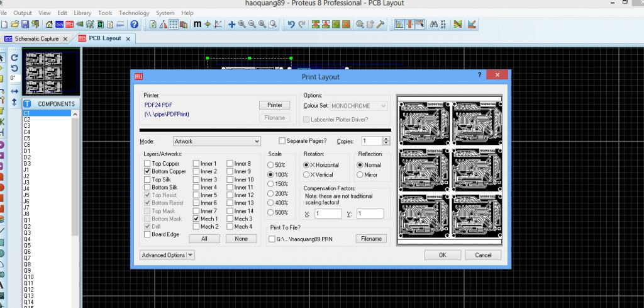Image resolution: width=644 pixels, height=308 pixels.
Task: Open the Help question mark icon
Action: click(134, 25)
